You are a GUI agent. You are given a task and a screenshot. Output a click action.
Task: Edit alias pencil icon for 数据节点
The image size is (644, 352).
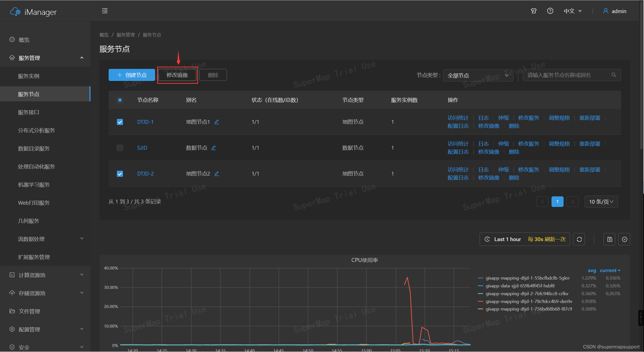[214, 148]
